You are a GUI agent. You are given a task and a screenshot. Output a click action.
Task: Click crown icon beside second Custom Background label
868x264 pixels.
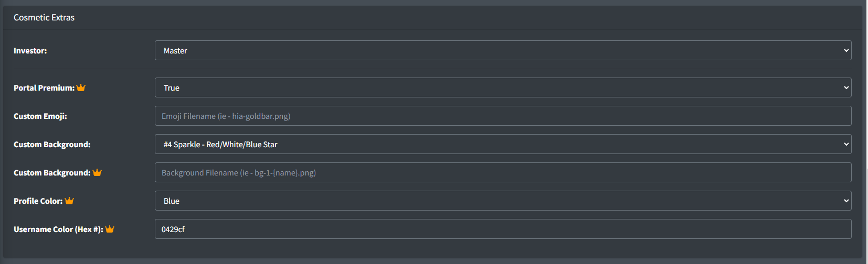(x=97, y=172)
